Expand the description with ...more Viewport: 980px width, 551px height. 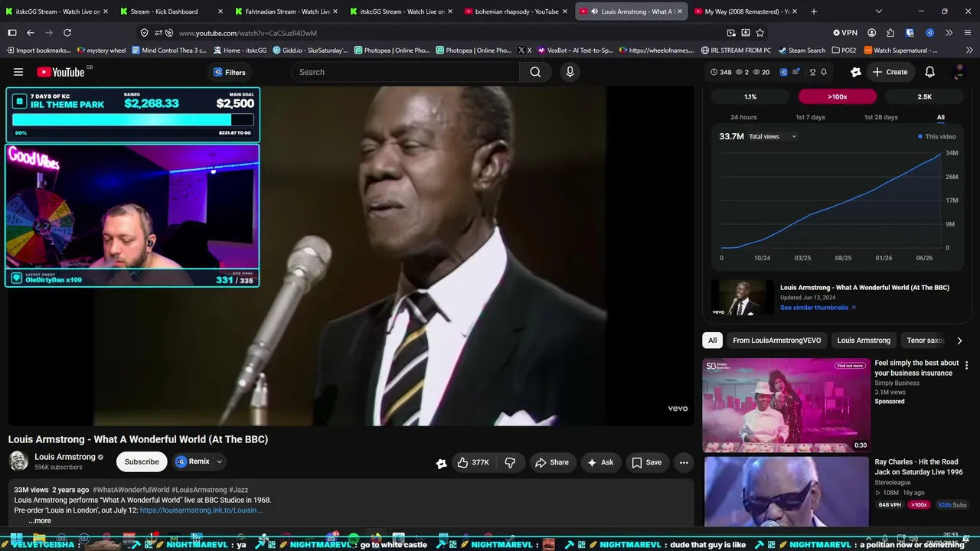[40, 520]
